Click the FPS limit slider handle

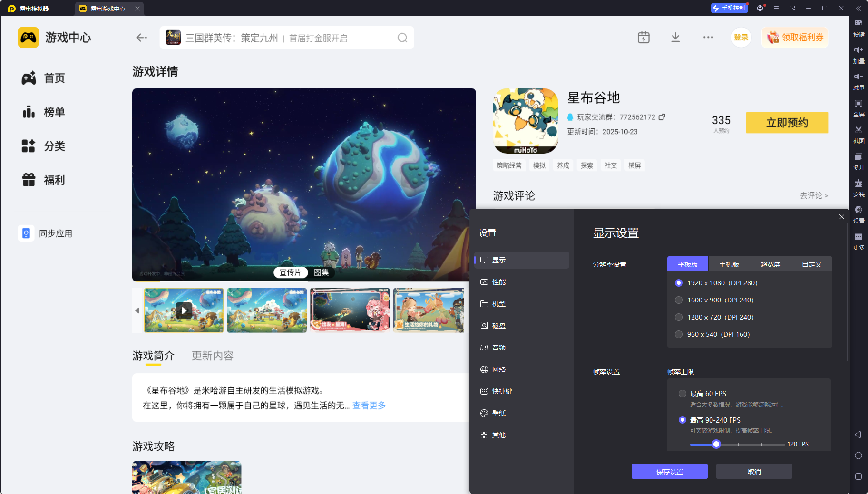click(x=716, y=444)
